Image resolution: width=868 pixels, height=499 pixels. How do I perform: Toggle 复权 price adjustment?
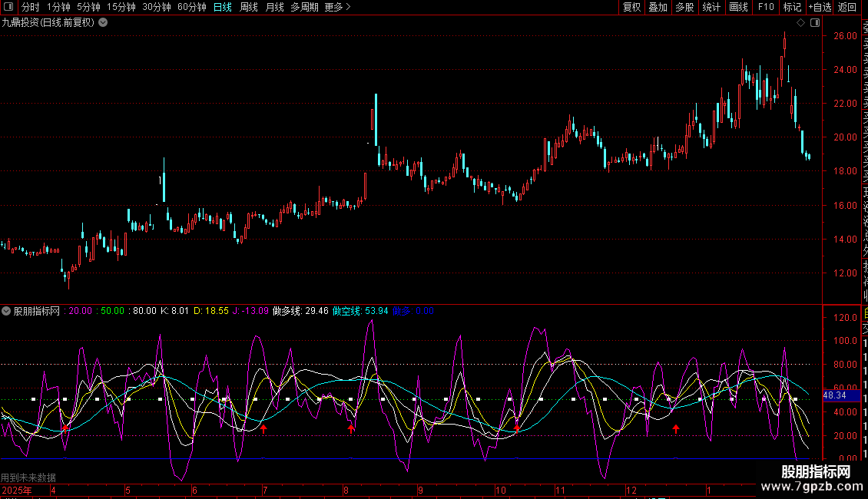(x=631, y=7)
